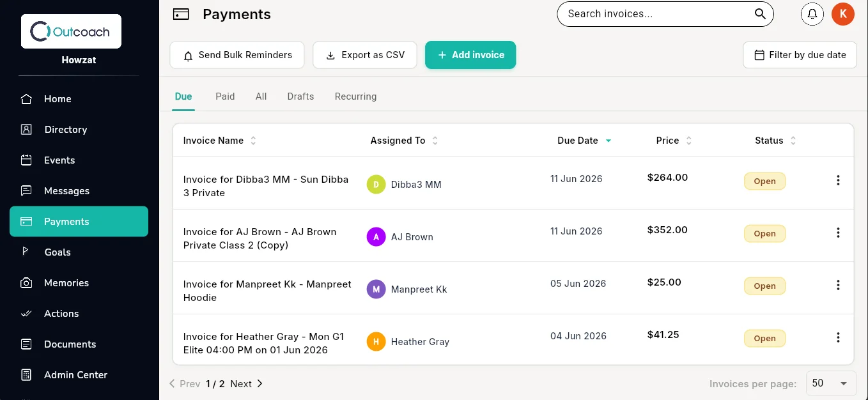
Task: Switch to the Drafts tab
Action: coord(300,96)
